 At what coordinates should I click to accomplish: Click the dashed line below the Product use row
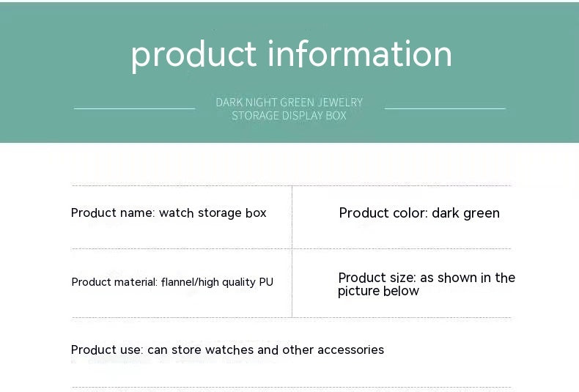(291, 387)
